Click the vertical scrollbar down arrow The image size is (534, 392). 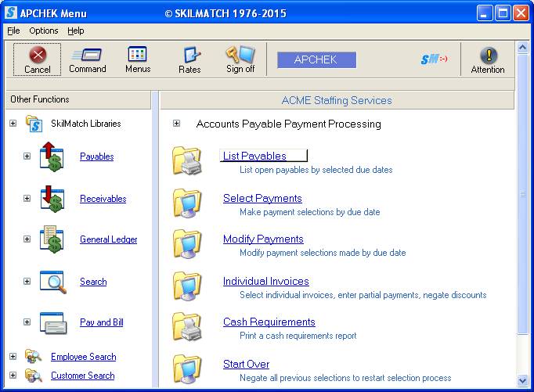pyautogui.click(x=522, y=380)
